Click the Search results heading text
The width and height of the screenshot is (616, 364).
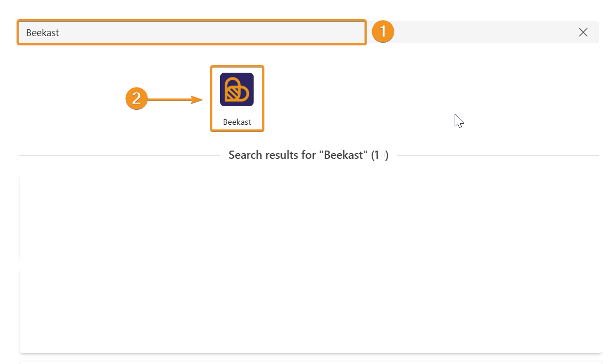point(308,155)
